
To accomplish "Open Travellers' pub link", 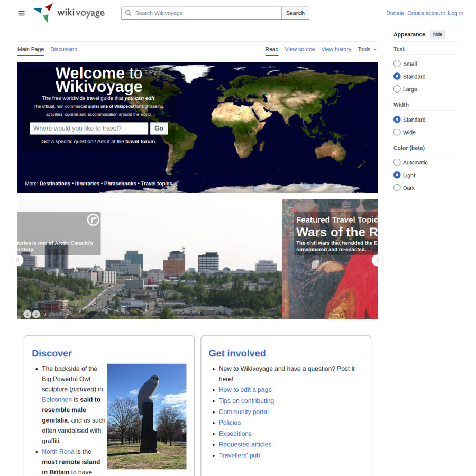I will click(x=240, y=455).
